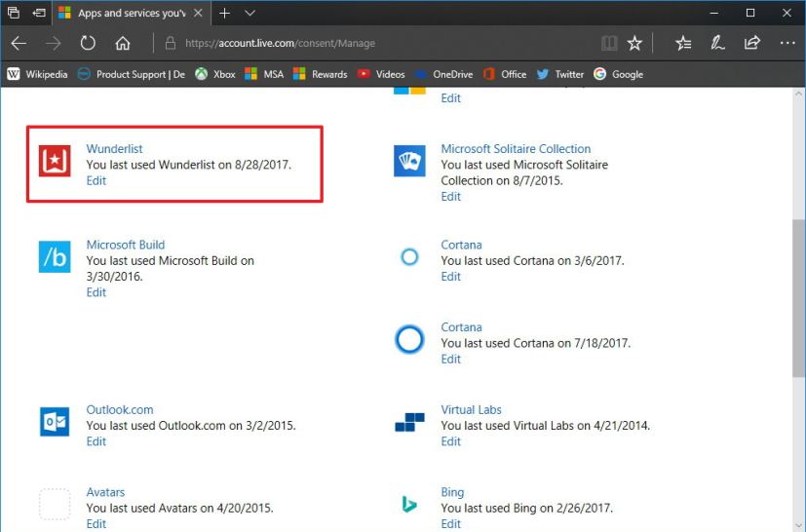Edit Cortana entry used 7/18/2017
The width and height of the screenshot is (806, 532).
451,359
